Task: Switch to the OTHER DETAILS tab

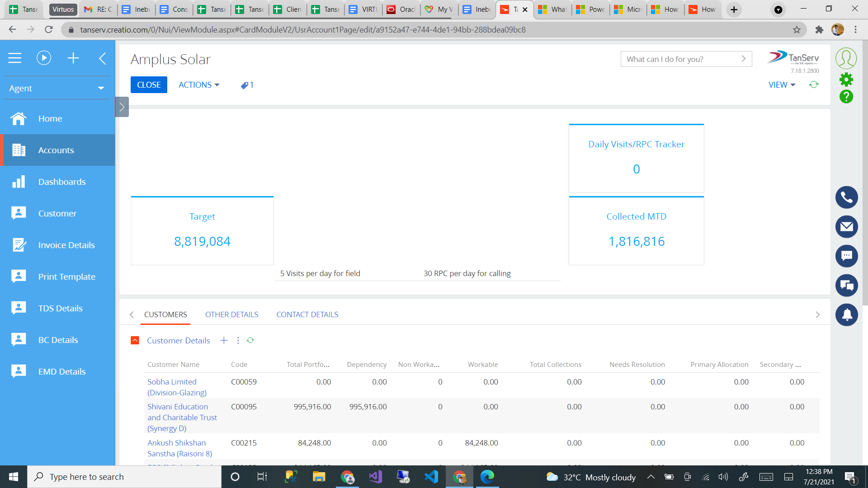Action: (232, 314)
